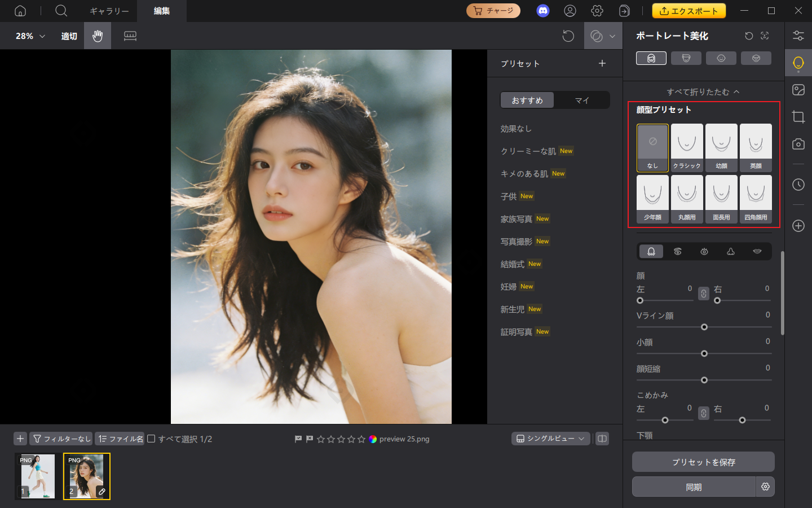This screenshot has width=812, height=508.
Task: Activate the hand pan tool in the toolbar
Action: pos(97,36)
